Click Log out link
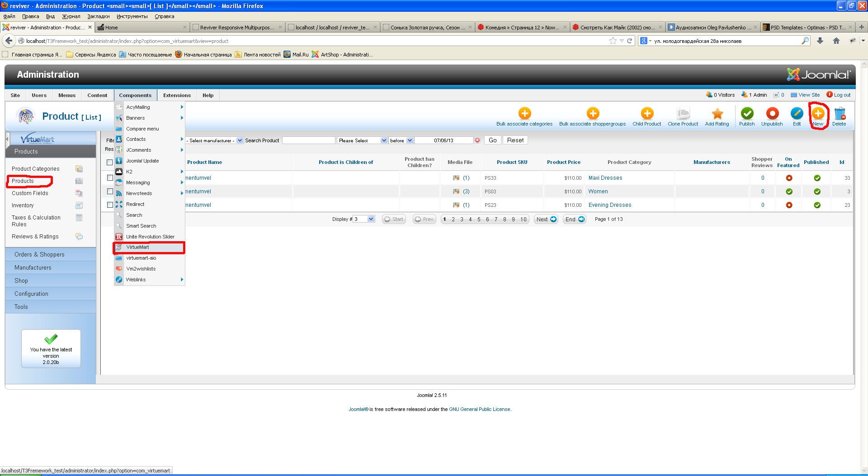This screenshot has width=868, height=476. (839, 95)
